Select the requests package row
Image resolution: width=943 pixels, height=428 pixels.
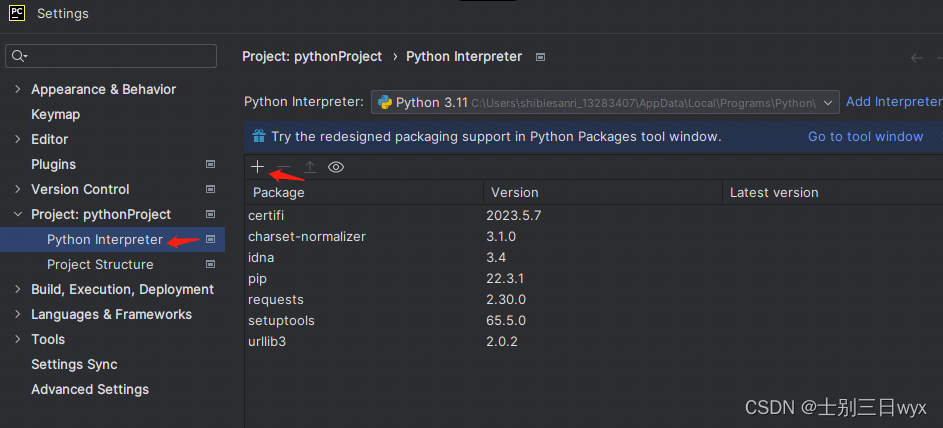[594, 299]
